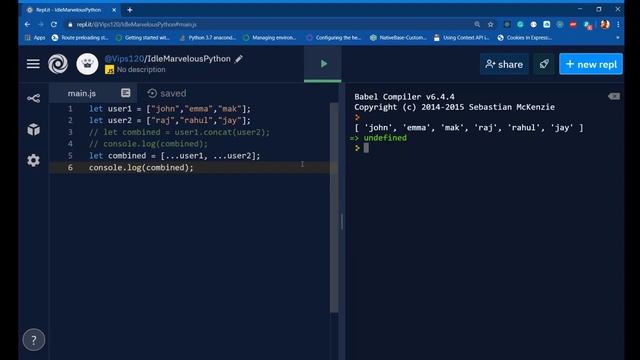Image resolution: width=640 pixels, height=360 pixels.
Task: Click commented console.log on line 4
Action: pos(148,144)
